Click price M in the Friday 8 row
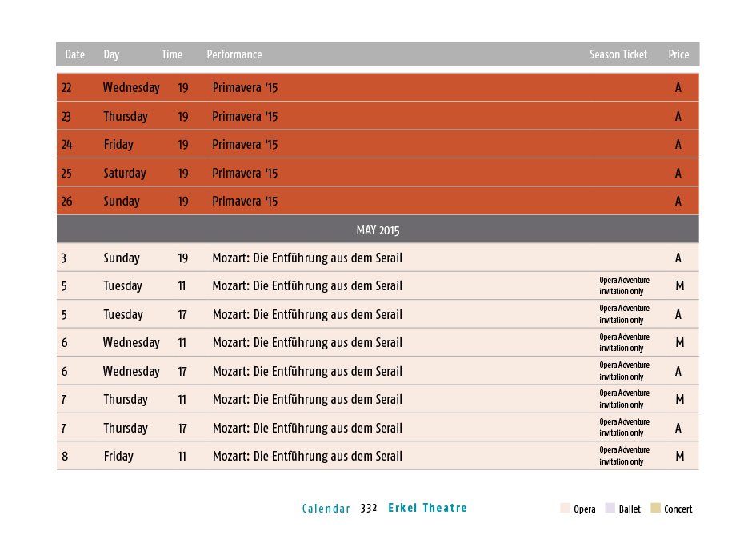This screenshot has width=756, height=543. click(x=680, y=456)
